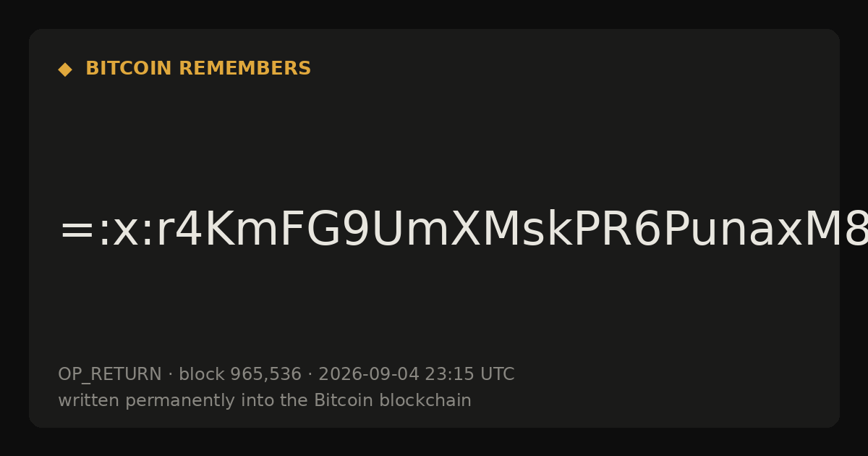The width and height of the screenshot is (868, 456).
Task: Click the 'written permanently into the Bitcoin blockchain' line
Action: pyautogui.click(x=265, y=400)
